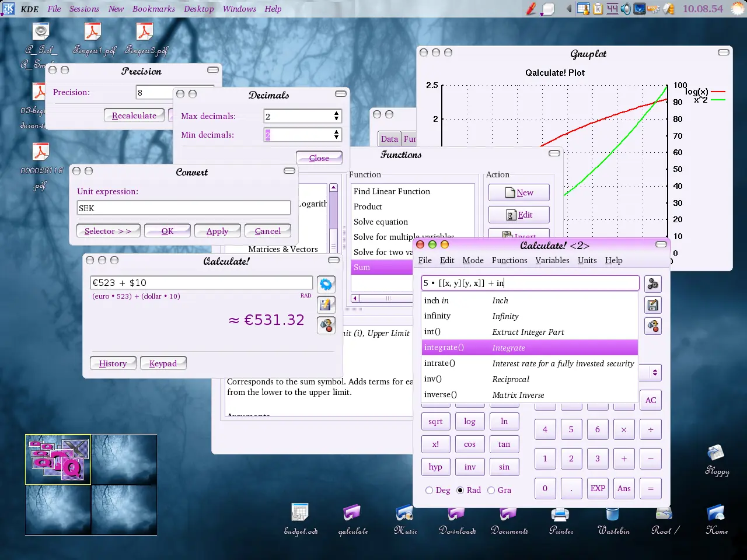Viewport: 747px width, 560px height.
Task: Open the Downloads folder icon
Action: pos(457,519)
